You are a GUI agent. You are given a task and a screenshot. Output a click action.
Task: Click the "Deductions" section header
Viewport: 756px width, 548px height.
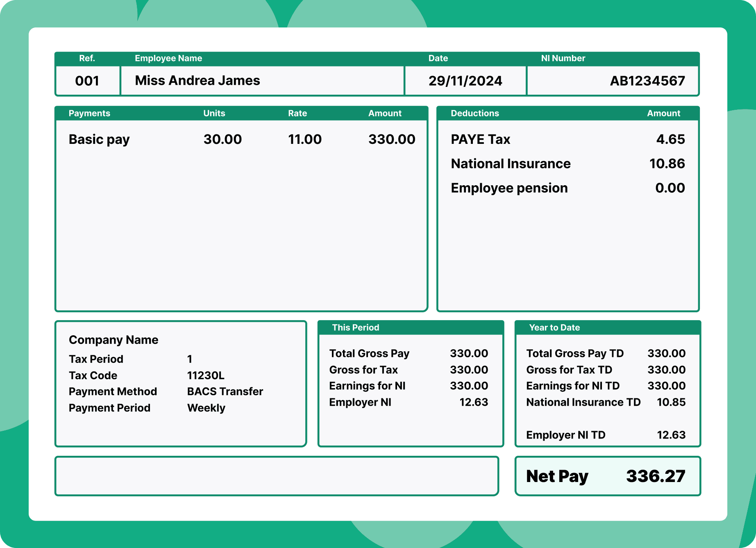click(x=475, y=113)
